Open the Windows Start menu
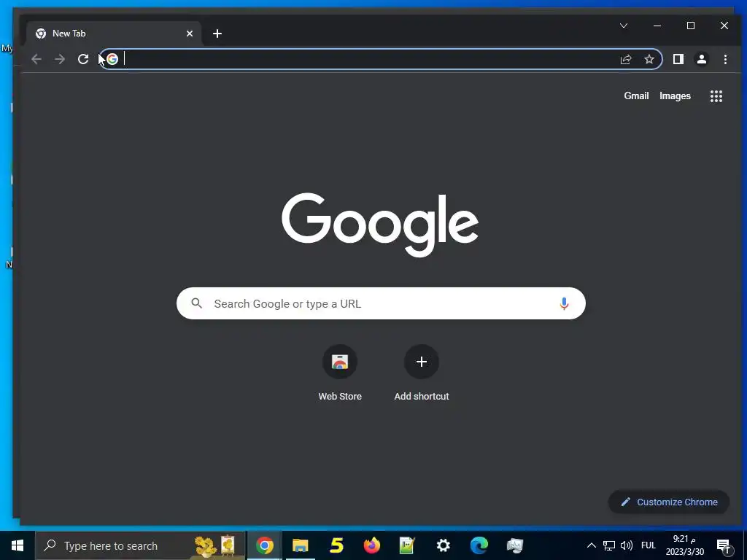 click(18, 545)
